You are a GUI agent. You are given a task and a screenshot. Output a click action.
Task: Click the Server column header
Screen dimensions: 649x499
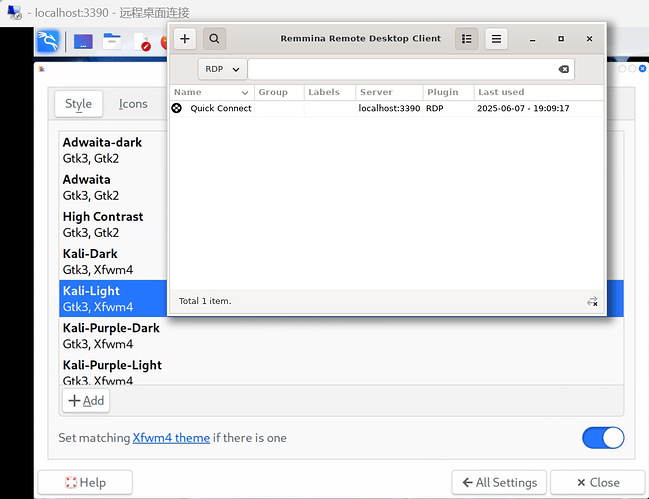[389, 92]
